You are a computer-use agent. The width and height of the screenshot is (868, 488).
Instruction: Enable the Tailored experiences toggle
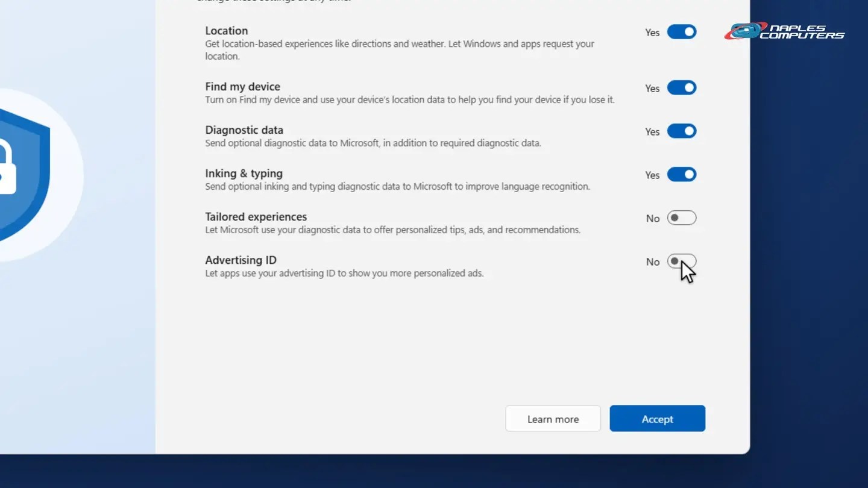[x=682, y=218]
